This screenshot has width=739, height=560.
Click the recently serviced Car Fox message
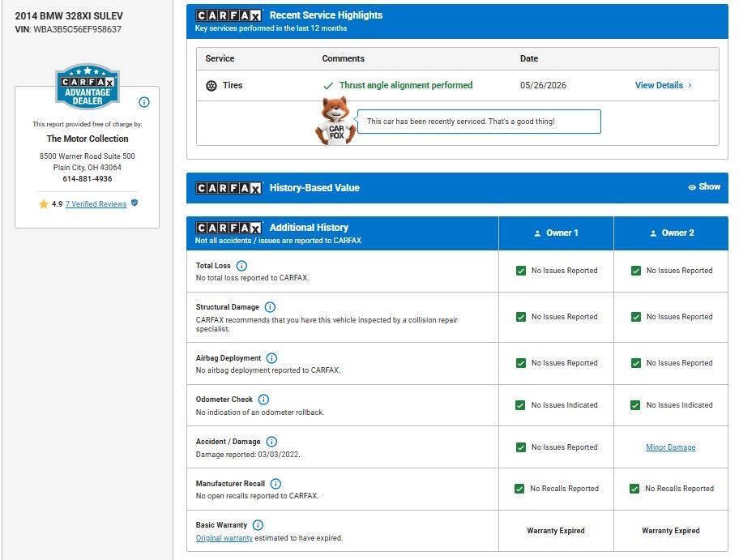coord(479,122)
